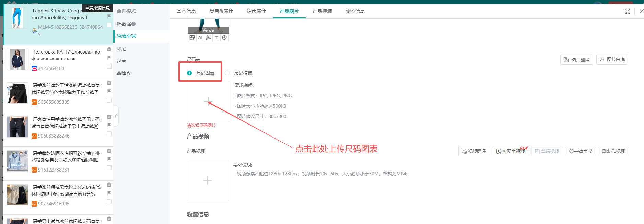644x224 pixels.
Task: Delete the Толстовка RA-17 item with trash icon
Action: [109, 49]
